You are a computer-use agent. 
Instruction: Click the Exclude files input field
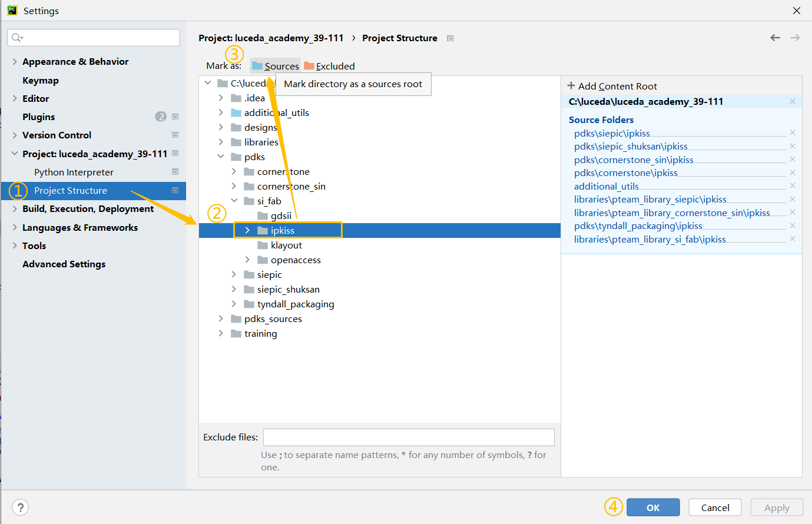pyautogui.click(x=409, y=437)
